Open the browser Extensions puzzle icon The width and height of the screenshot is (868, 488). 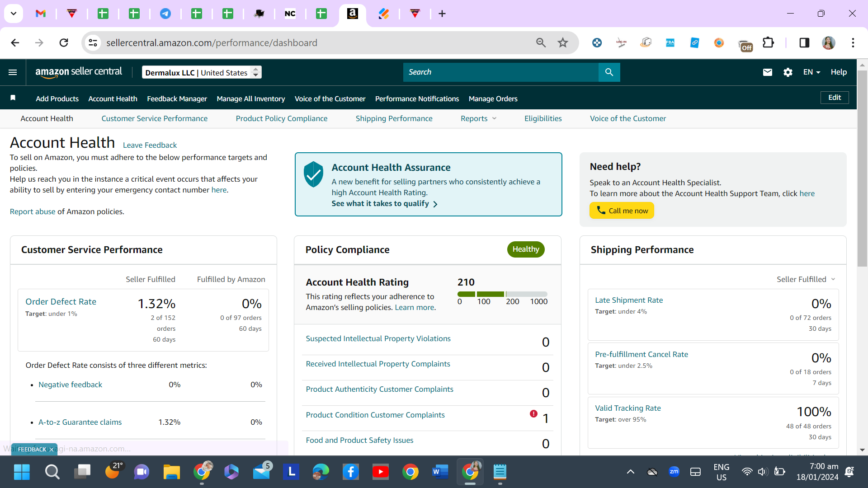(x=768, y=43)
